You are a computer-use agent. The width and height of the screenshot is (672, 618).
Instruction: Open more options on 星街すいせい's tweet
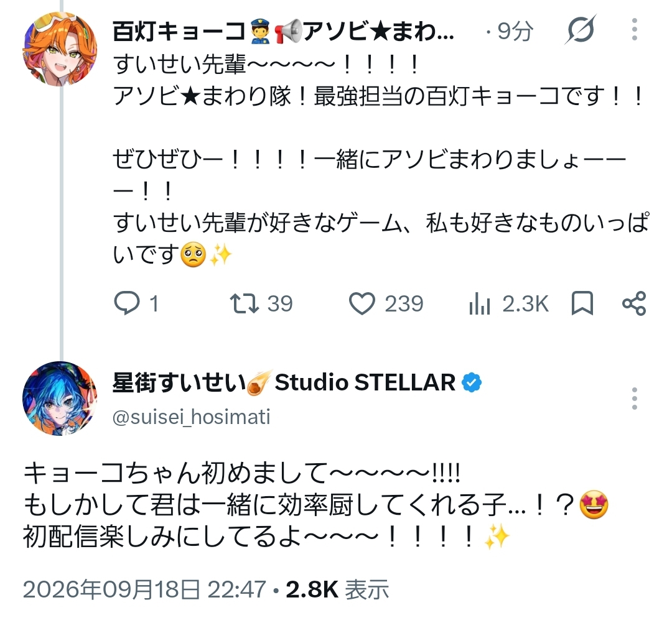pos(635,399)
